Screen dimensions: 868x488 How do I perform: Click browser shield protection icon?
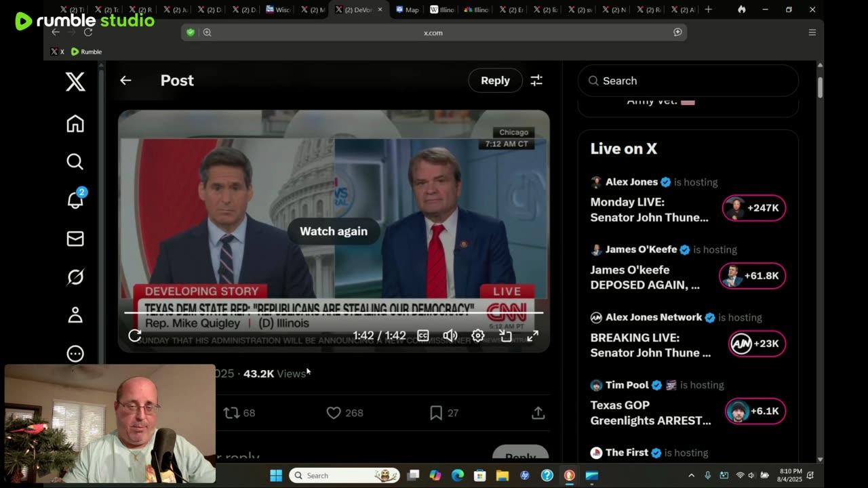(191, 33)
